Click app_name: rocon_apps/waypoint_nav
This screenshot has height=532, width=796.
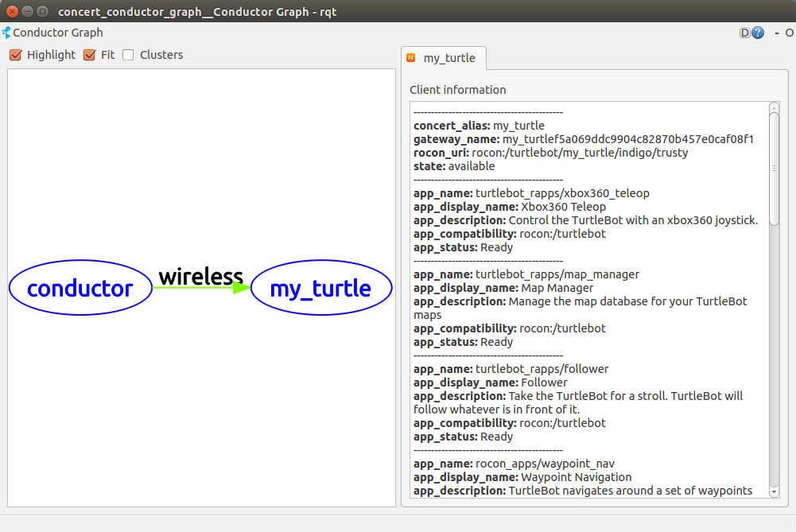point(514,464)
